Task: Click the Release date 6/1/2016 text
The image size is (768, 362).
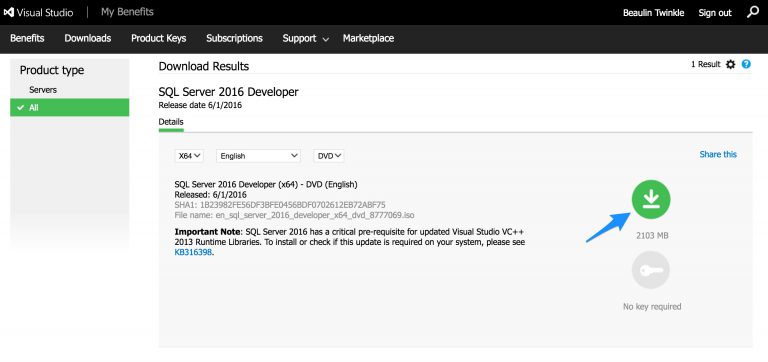Action: (200, 105)
